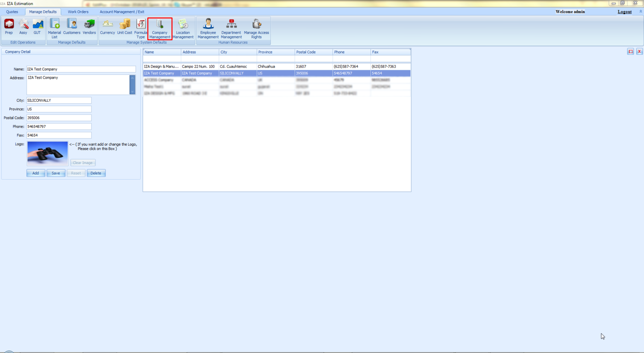Open Manage Access Rights
644x353 pixels.
click(x=256, y=28)
